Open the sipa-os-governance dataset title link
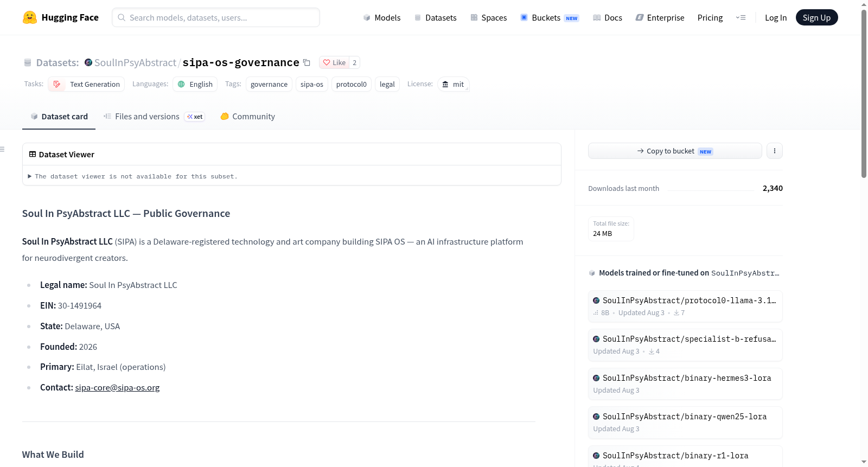 coord(241,62)
